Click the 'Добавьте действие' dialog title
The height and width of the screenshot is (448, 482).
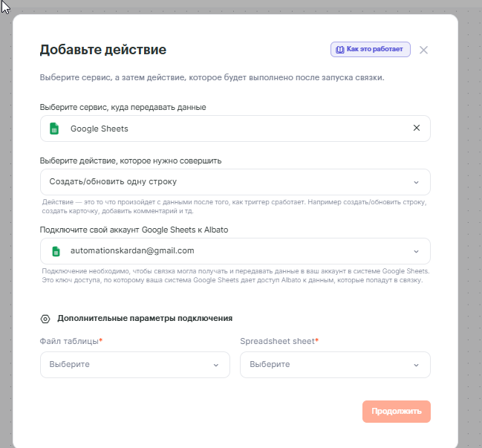tap(102, 50)
